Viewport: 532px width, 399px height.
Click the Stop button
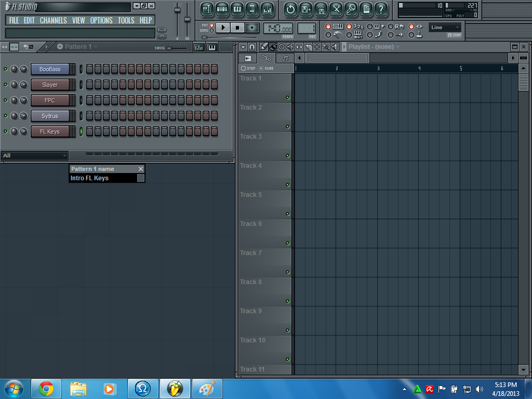pyautogui.click(x=237, y=28)
